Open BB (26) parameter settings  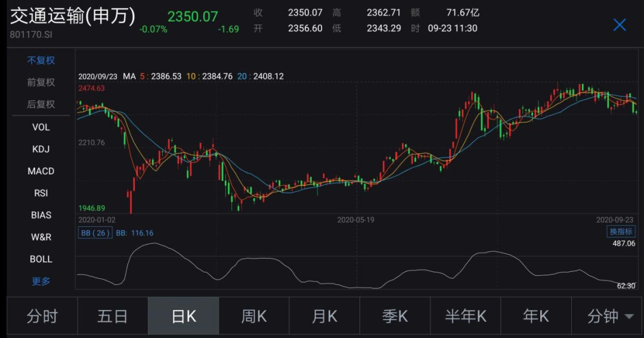click(95, 233)
